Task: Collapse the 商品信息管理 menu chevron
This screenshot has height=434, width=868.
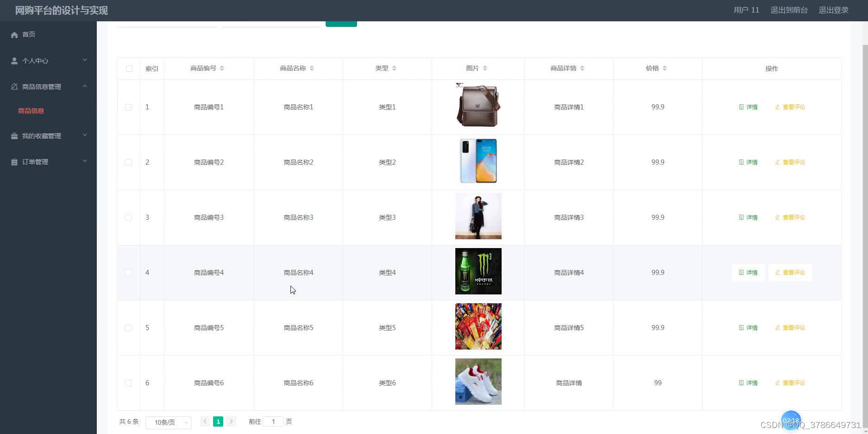Action: [x=85, y=86]
